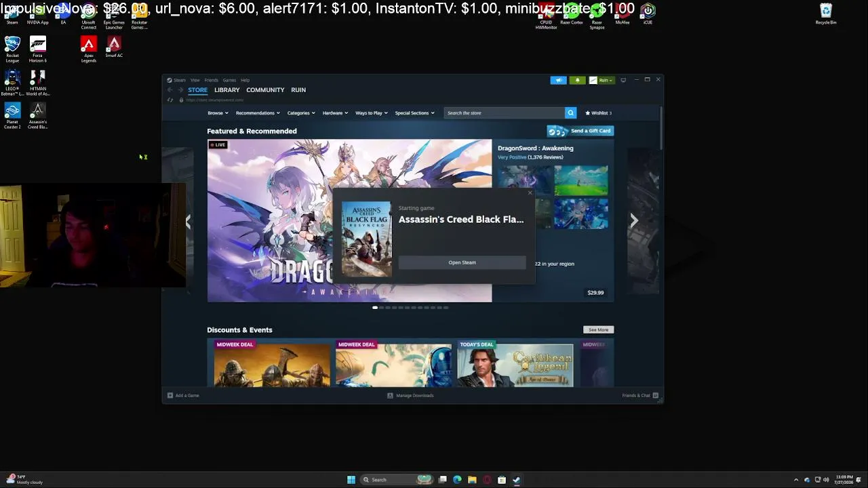Image resolution: width=868 pixels, height=488 pixels.
Task: Open Task View from the taskbar
Action: coord(442,480)
